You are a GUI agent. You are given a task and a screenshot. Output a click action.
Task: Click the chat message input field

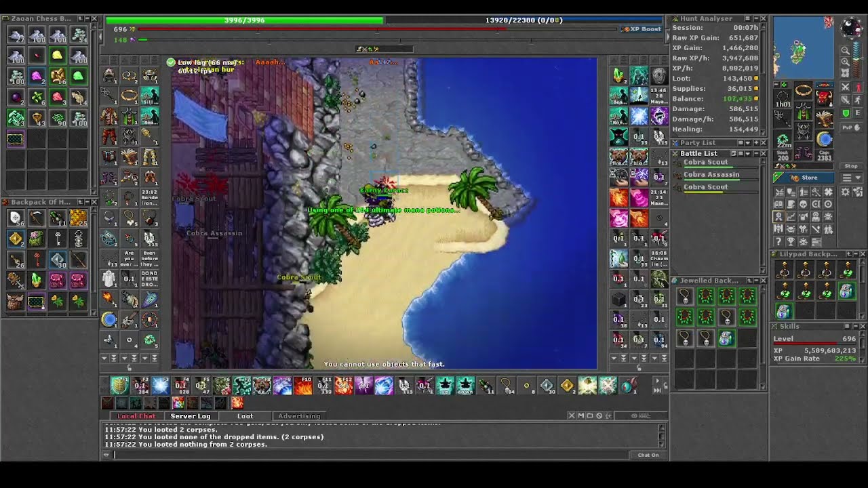click(x=370, y=455)
